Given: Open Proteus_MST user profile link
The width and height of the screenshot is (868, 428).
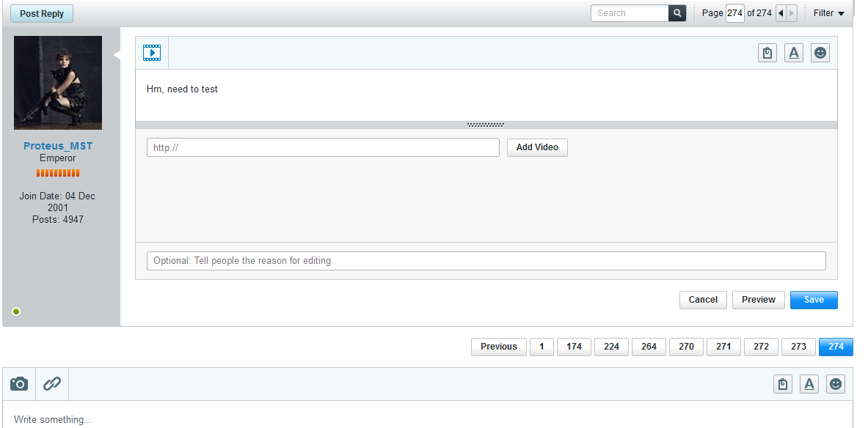Looking at the screenshot, I should pyautogui.click(x=58, y=146).
